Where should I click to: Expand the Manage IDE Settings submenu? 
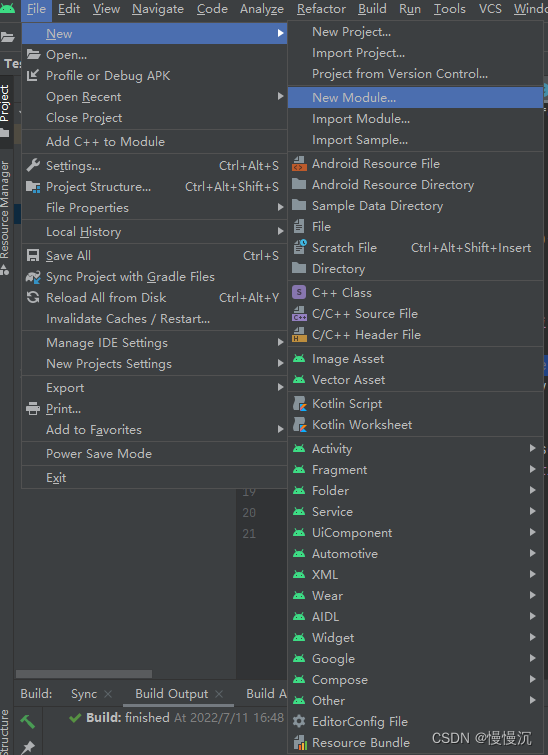pos(280,342)
